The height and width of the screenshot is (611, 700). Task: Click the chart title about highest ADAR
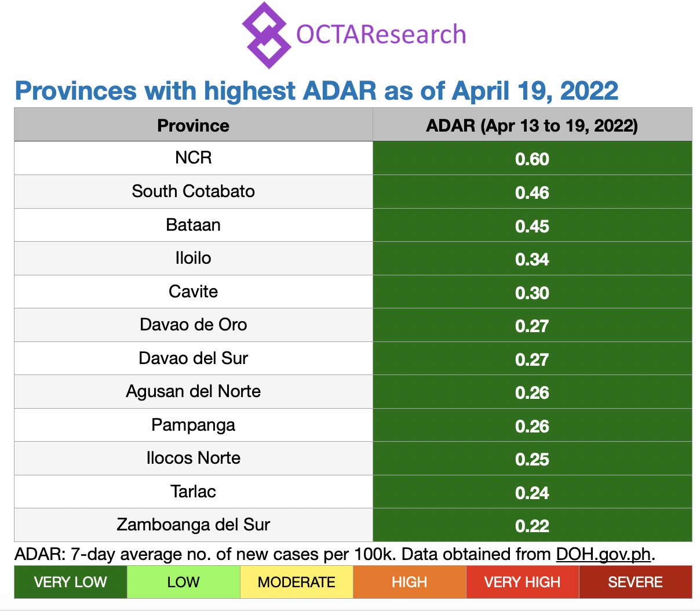[x=316, y=91]
